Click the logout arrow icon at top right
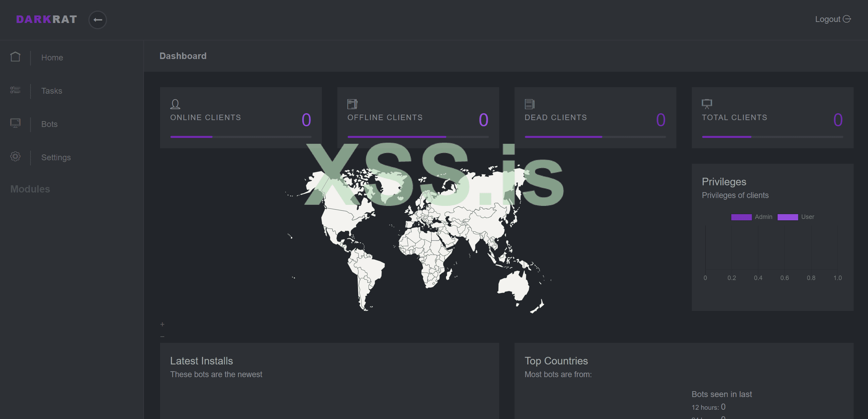Image resolution: width=868 pixels, height=419 pixels. 847,19
